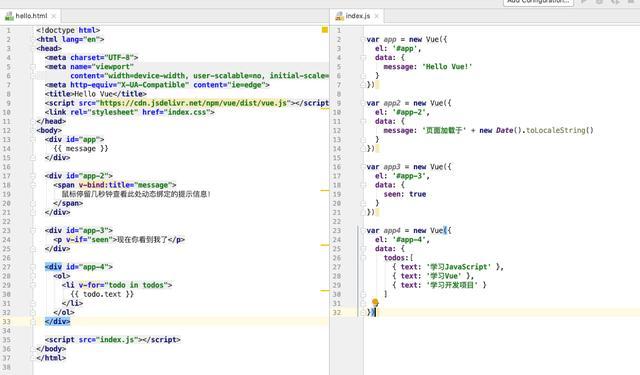Switch to the index.js tab
The image size is (640, 375).
357,16
